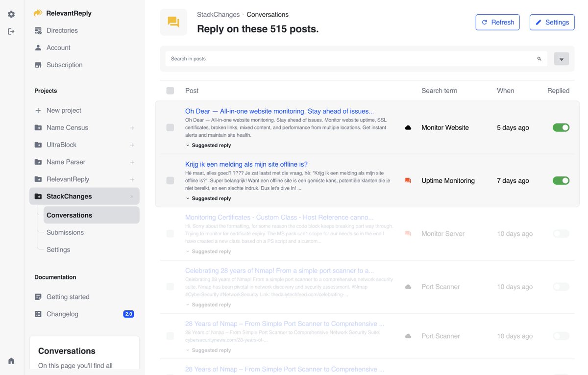The height and width of the screenshot is (375, 588).
Task: Open the Monitoring Certificates Custom Class post link
Action: tap(279, 217)
